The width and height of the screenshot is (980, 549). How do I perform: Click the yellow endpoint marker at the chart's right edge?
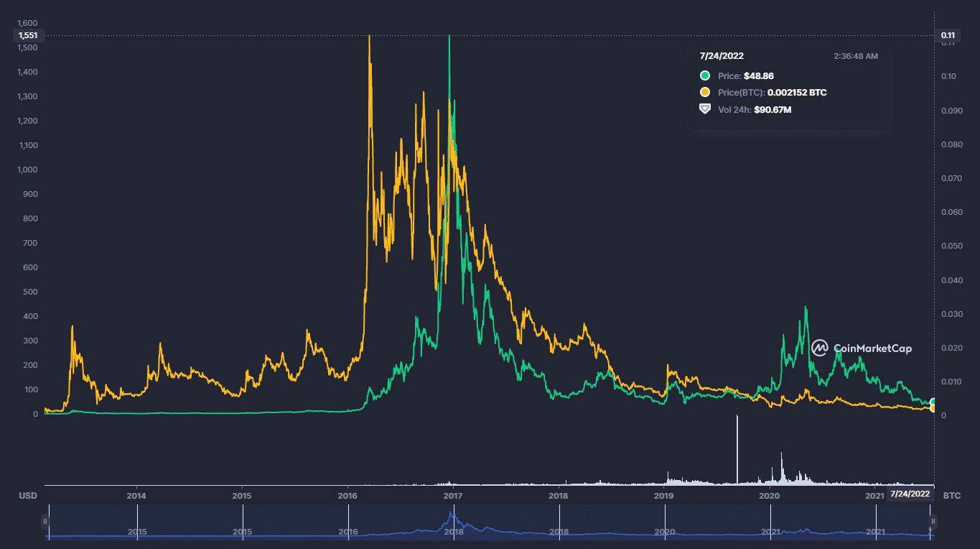(x=934, y=408)
